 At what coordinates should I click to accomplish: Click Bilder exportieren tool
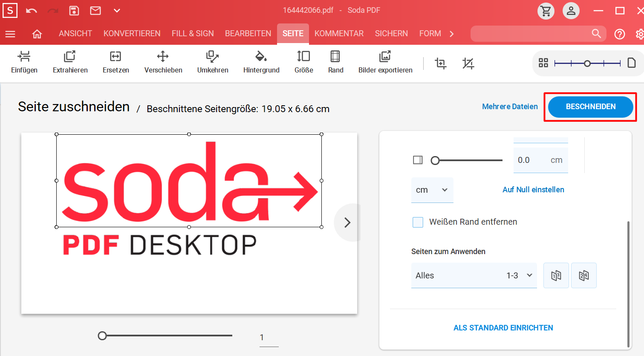click(x=385, y=62)
